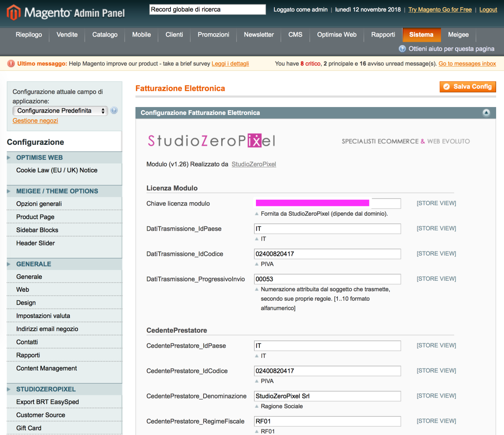The height and width of the screenshot is (435, 504).
Task: Open the Catalogo menu
Action: click(x=105, y=35)
